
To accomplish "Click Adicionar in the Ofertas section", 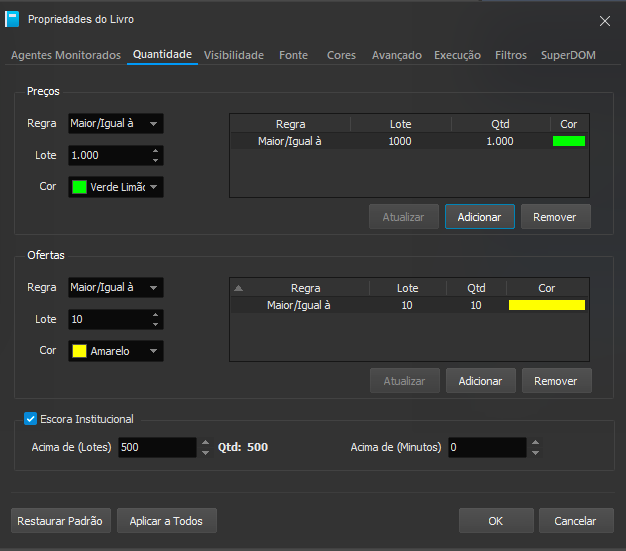I will [x=480, y=381].
